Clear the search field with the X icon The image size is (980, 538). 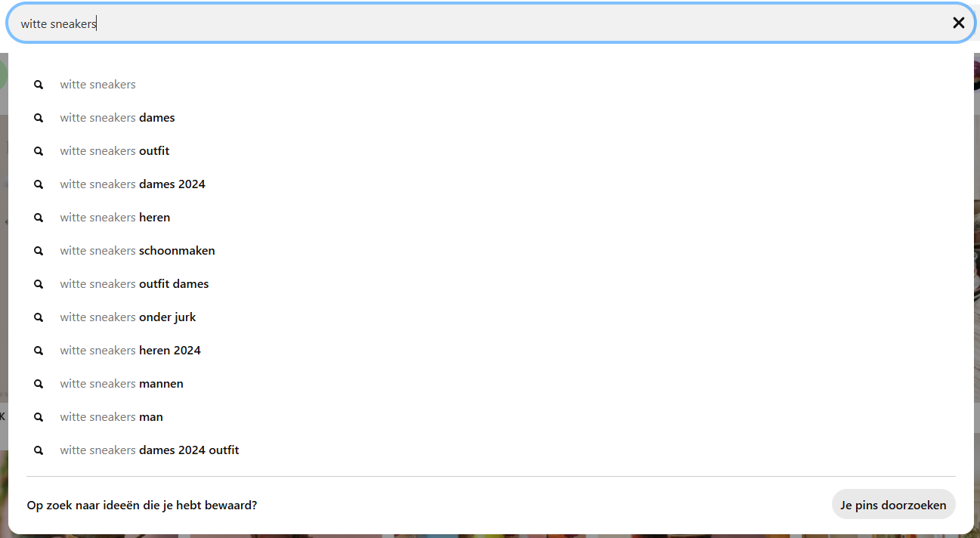(958, 23)
